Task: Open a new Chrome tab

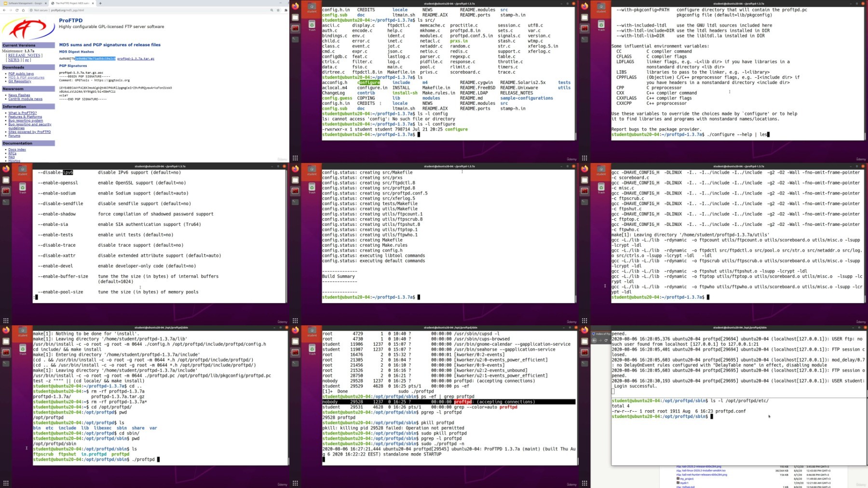Action: (x=100, y=3)
